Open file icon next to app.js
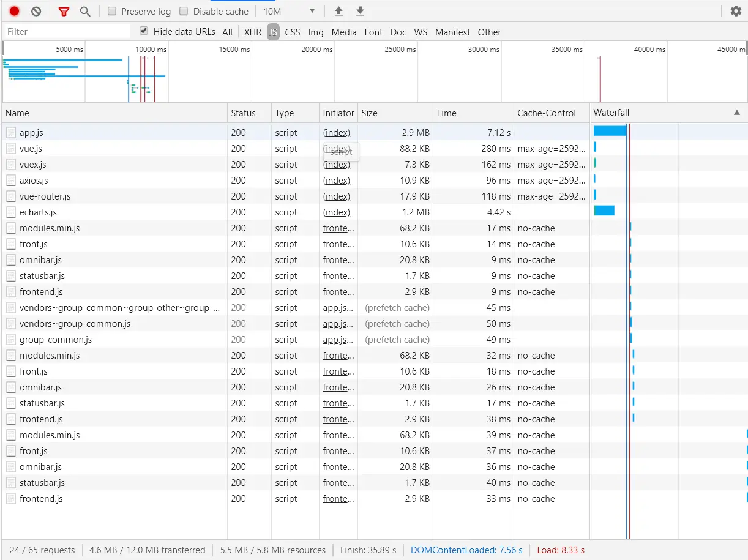This screenshot has height=560, width=748. point(10,132)
